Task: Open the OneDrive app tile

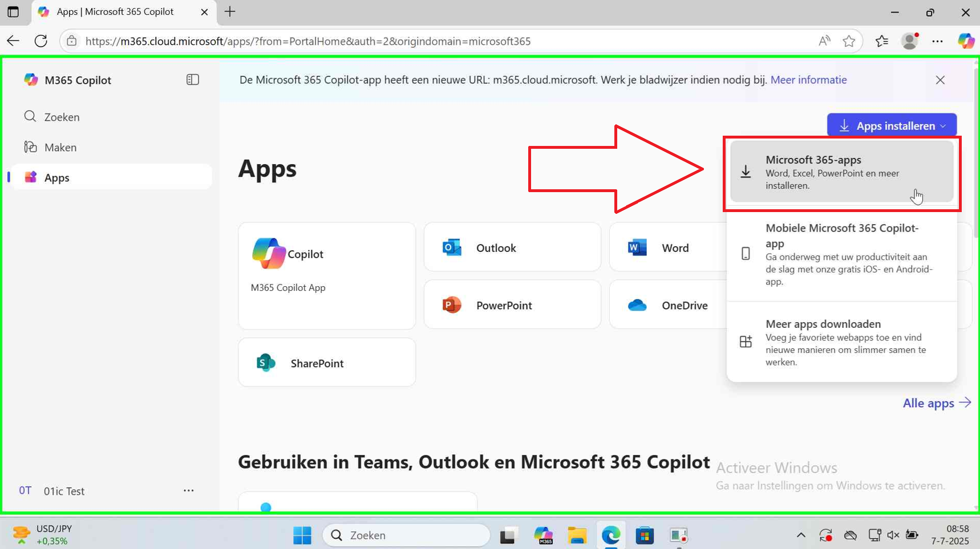Action: coord(667,305)
